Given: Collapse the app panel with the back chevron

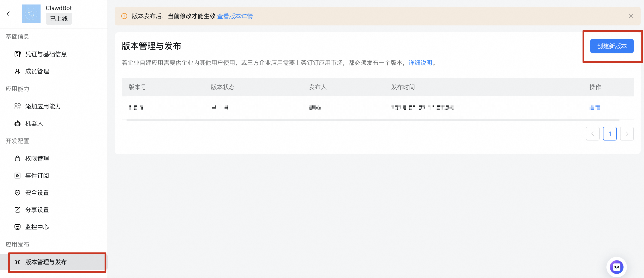Looking at the screenshot, I should tap(9, 14).
